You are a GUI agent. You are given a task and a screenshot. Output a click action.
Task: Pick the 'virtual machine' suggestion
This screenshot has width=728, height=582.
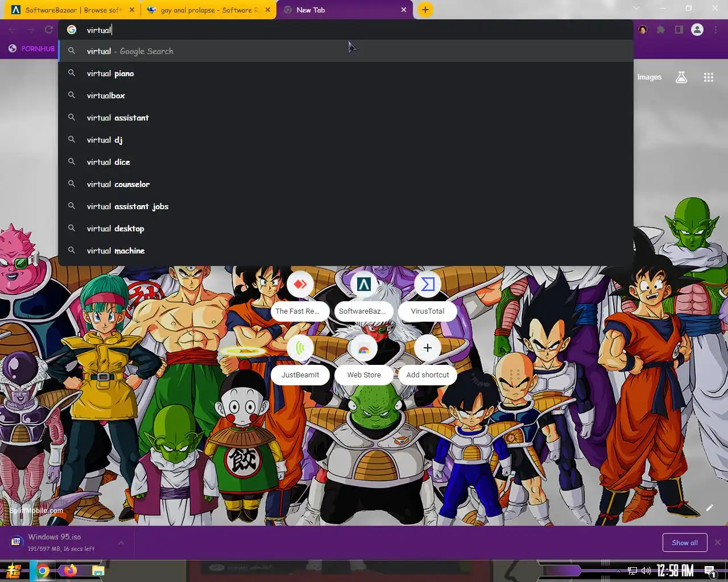(x=346, y=251)
